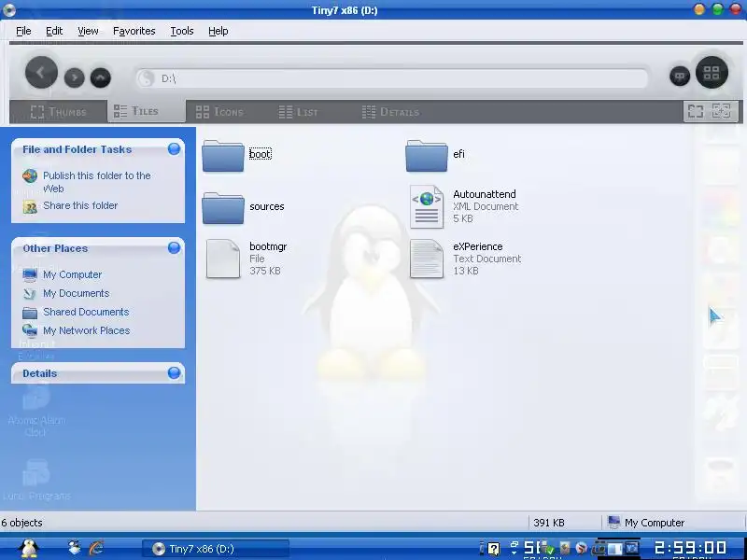Click the question mark tray icon
747x560 pixels.
(494, 549)
